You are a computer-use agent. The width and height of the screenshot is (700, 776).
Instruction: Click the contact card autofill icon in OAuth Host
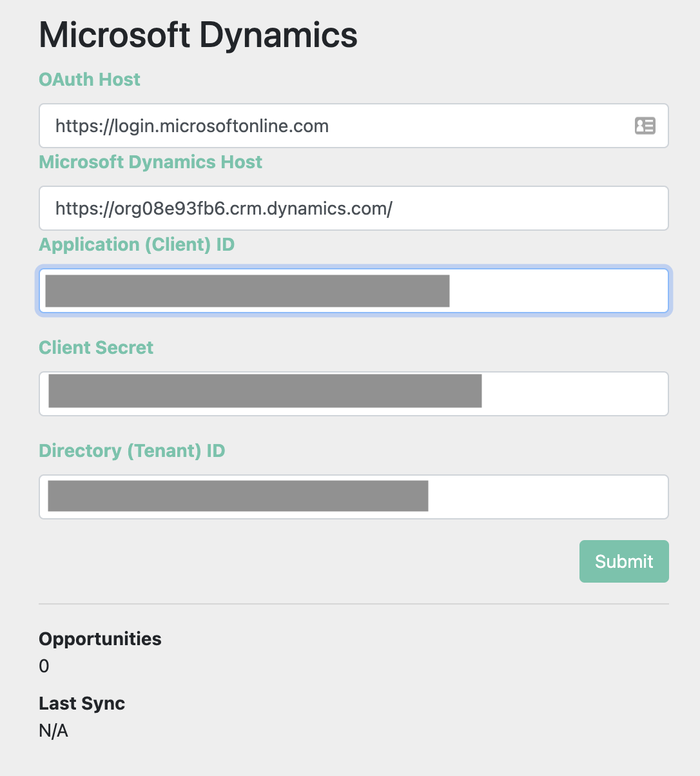[x=645, y=126]
